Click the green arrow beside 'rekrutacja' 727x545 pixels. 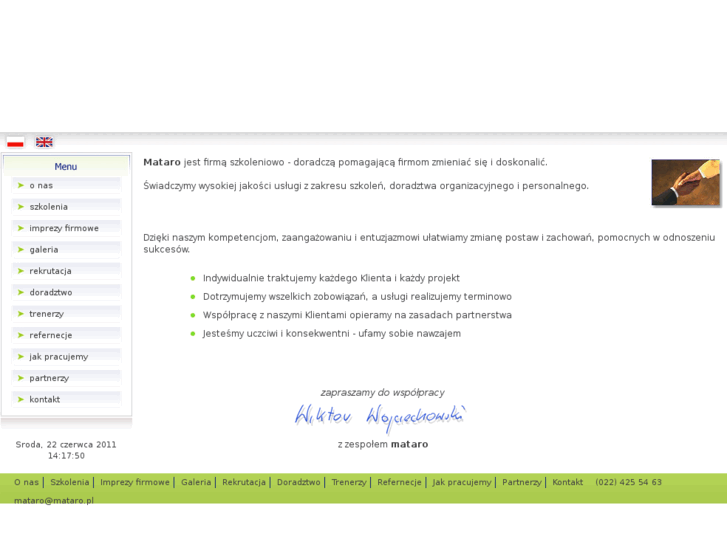[21, 270]
